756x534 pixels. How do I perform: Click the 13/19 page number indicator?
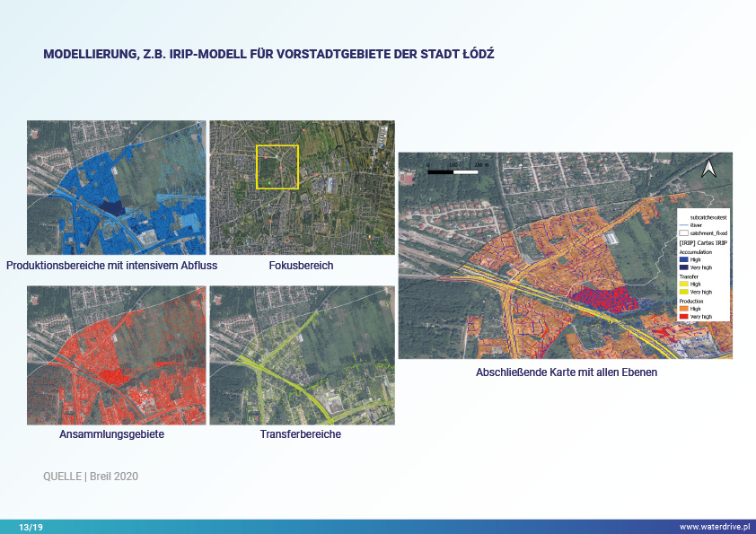pos(31,527)
